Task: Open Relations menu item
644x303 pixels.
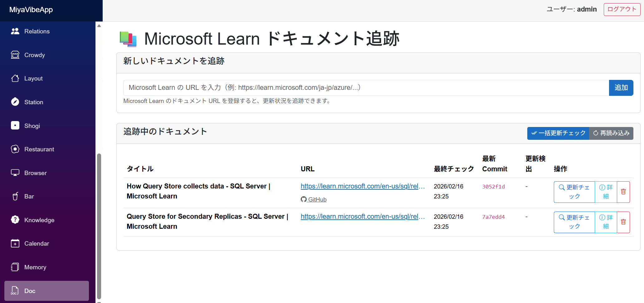Action: [47, 31]
